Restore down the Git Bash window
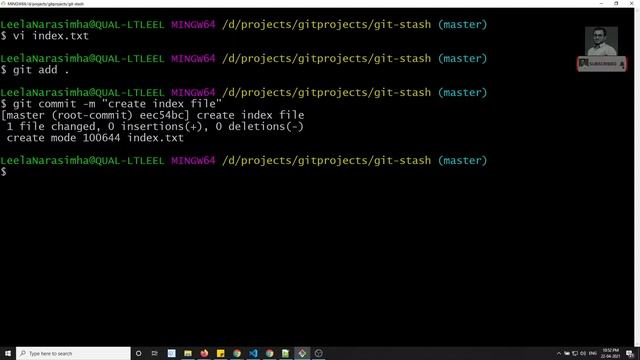Viewport: 640px width, 360px height. coord(616,4)
